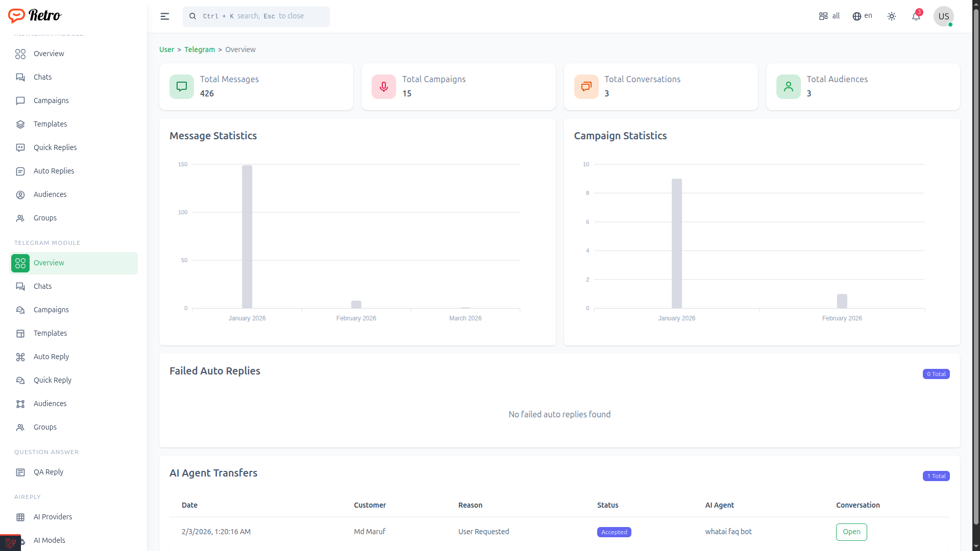Open the 'all' modules dropdown
980x551 pixels.
pos(829,16)
